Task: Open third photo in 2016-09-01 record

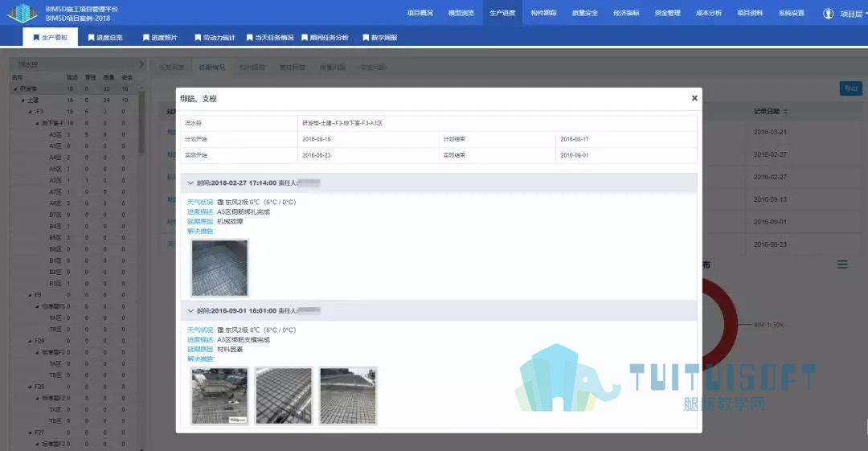Action: (x=348, y=396)
